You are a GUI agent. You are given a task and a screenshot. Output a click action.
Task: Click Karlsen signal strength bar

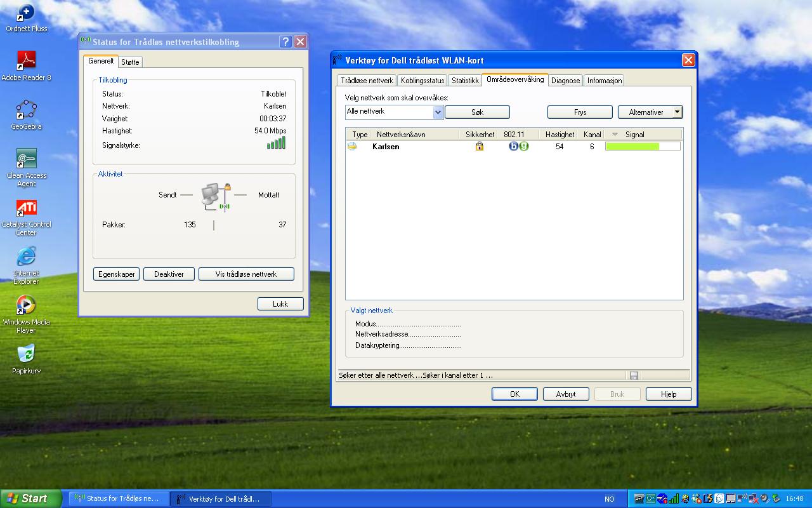click(642, 147)
